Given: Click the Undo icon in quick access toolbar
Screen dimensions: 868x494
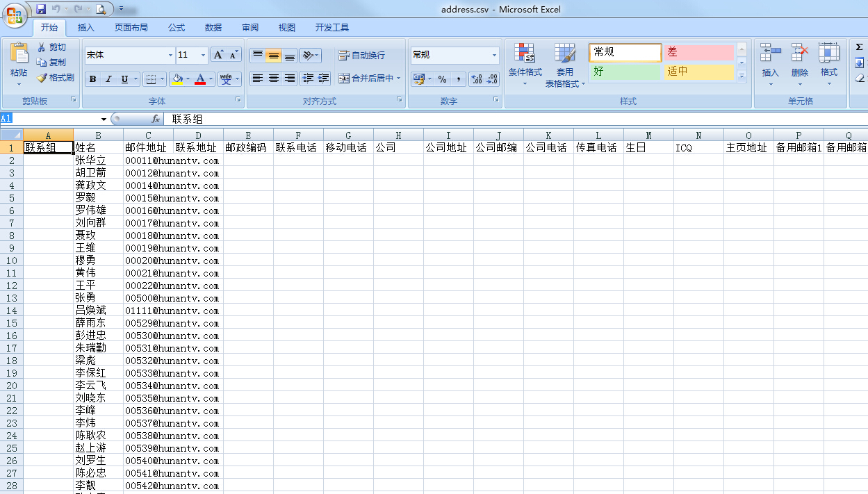Looking at the screenshot, I should point(56,9).
